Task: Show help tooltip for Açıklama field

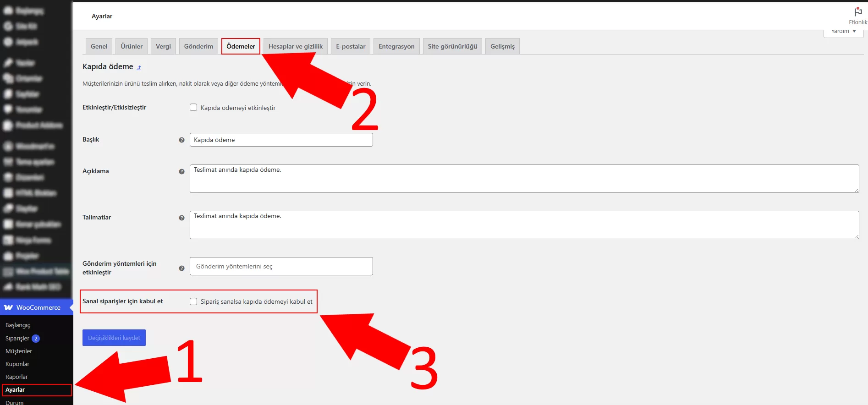Action: [181, 171]
